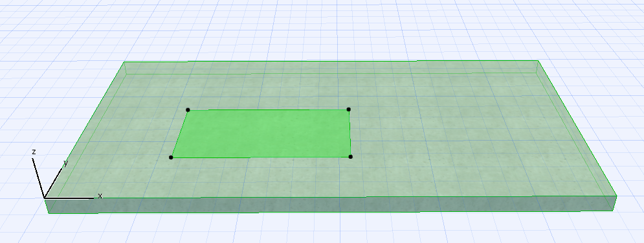Click the origin where the three axes meet
This screenshot has width=644, height=243.
tap(45, 198)
